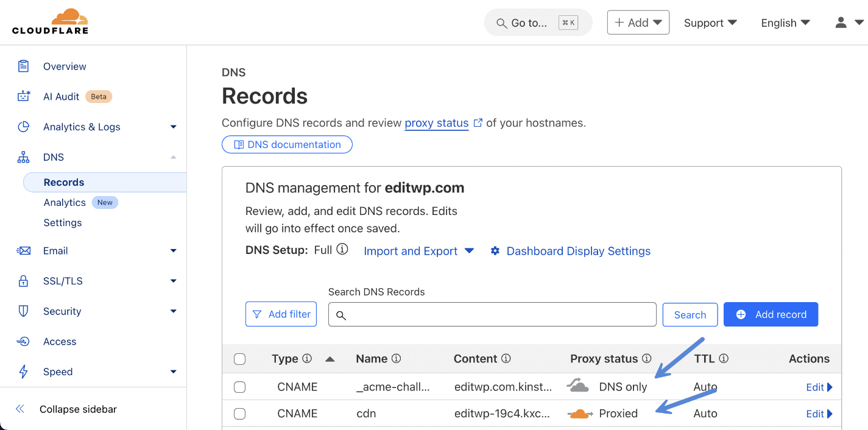Open the Support menu
The image size is (868, 430).
tap(710, 23)
